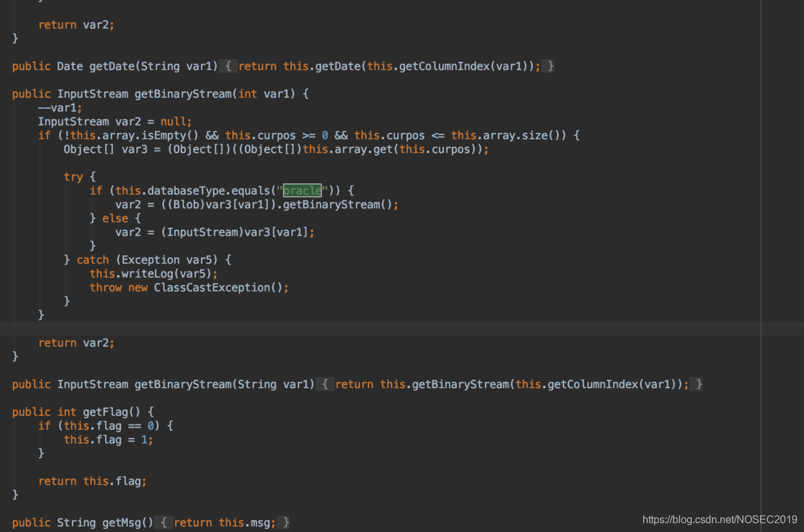Expand the folded getDate(String var1) method body
This screenshot has width=804, height=532.
[x=228, y=66]
